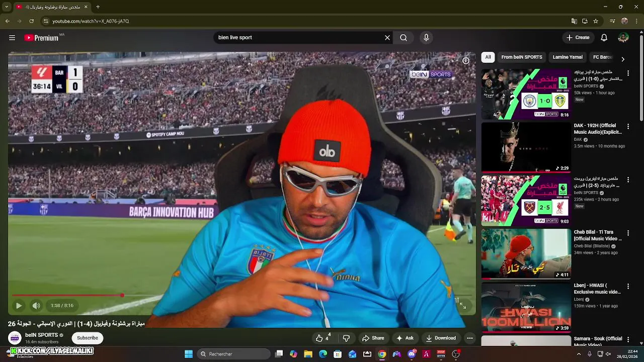Open Chrome three-dot menu
This screenshot has height=362, width=644.
636,21
